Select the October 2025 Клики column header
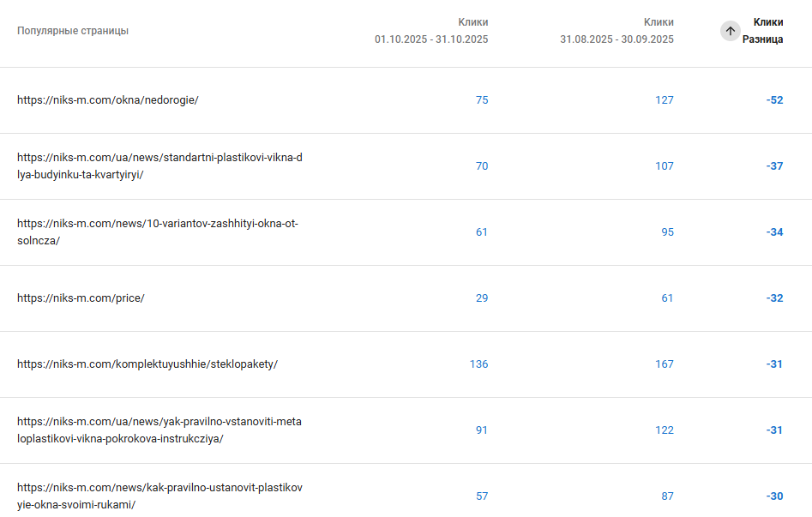Image resolution: width=812 pixels, height=517 pixels. coord(431,31)
